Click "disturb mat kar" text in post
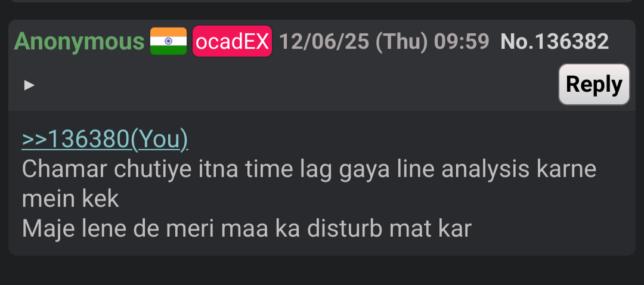Screen dimensions: 644x285 click(389, 229)
